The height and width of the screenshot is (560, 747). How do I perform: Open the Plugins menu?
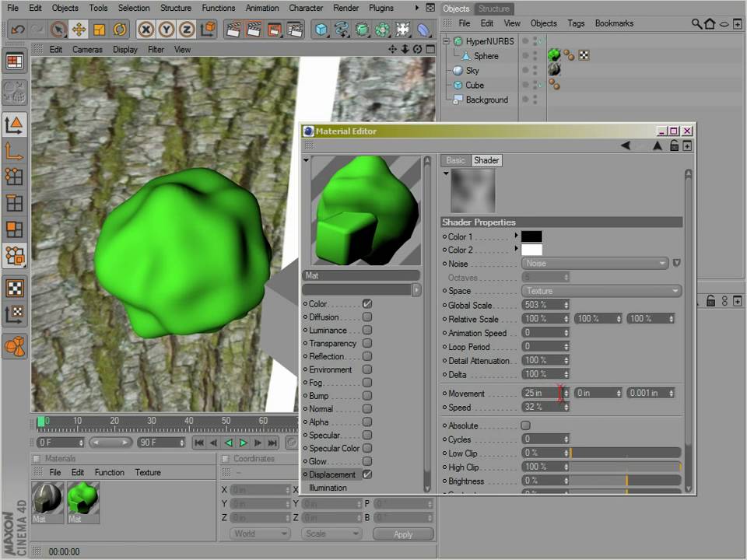pyautogui.click(x=381, y=8)
